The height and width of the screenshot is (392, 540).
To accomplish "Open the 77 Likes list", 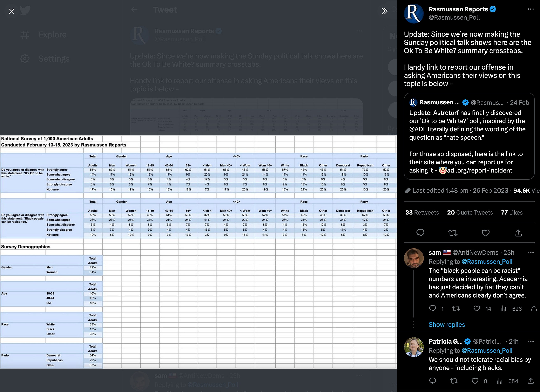I will click(x=512, y=212).
